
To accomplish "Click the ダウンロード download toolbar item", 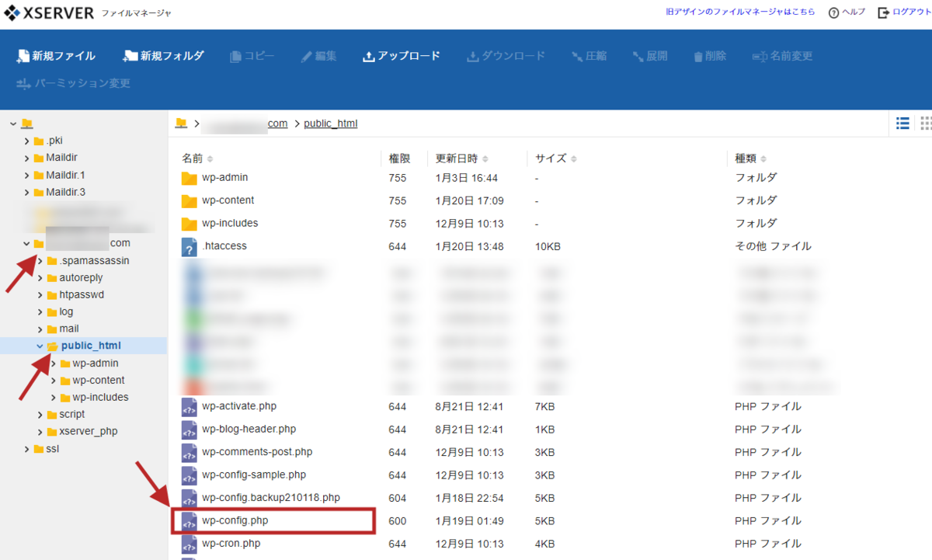I will click(x=506, y=55).
